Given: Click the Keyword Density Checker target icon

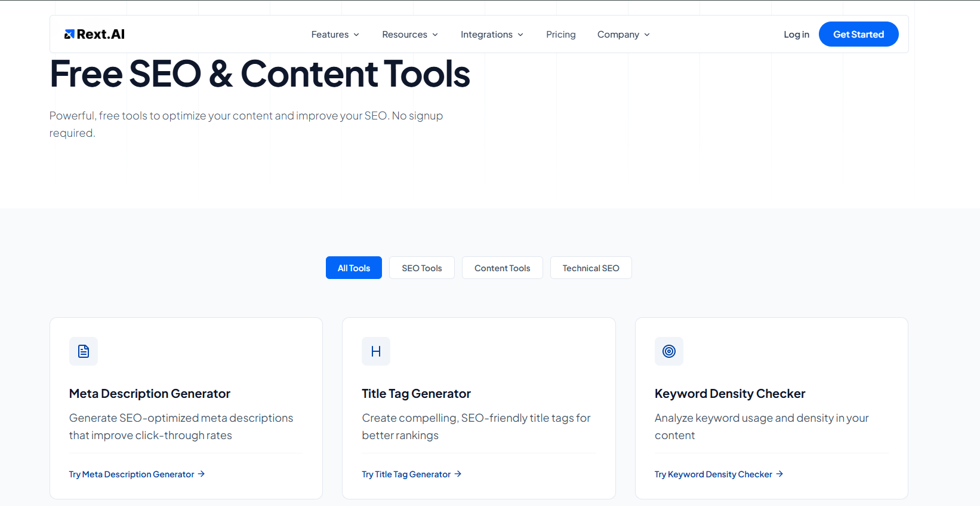Looking at the screenshot, I should pos(669,351).
